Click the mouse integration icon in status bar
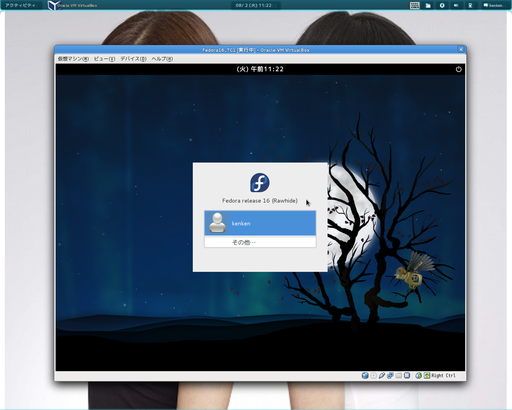The height and width of the screenshot is (410, 512). pyautogui.click(x=419, y=376)
